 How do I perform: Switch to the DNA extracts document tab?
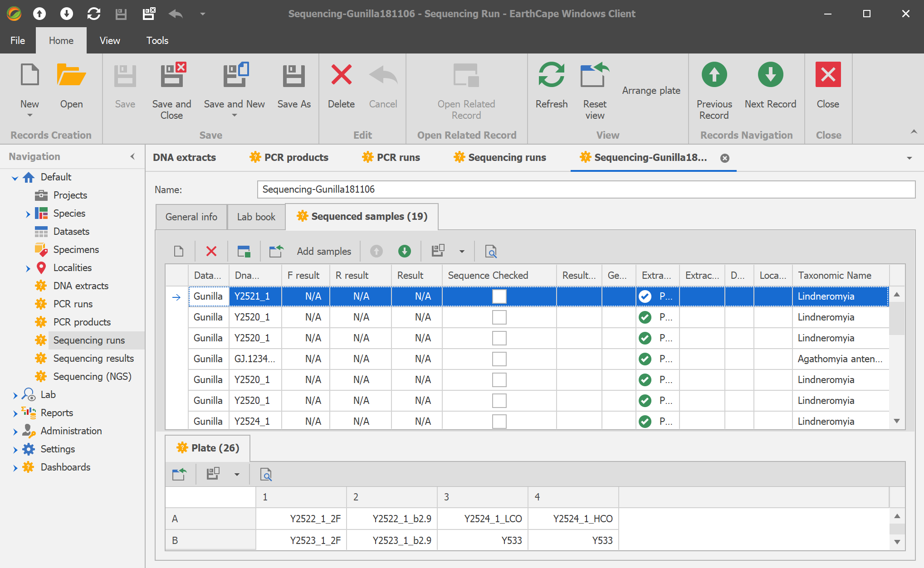click(x=185, y=157)
